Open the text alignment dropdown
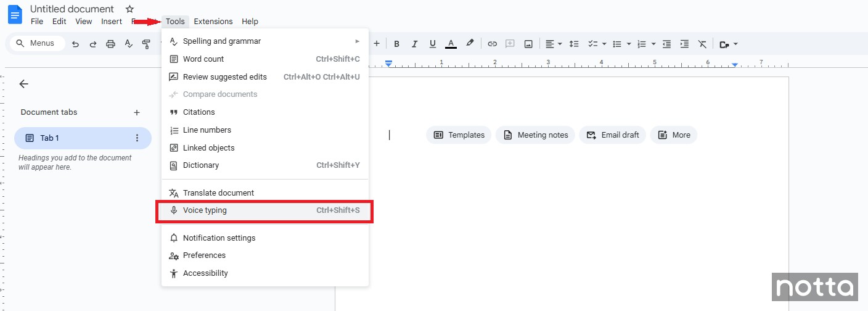Screen dimensions: 868x311 [554, 44]
